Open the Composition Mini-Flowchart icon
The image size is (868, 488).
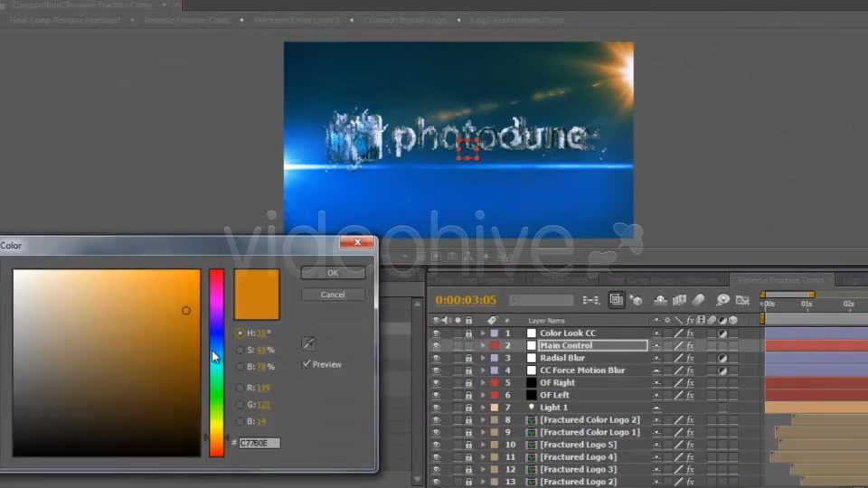590,300
